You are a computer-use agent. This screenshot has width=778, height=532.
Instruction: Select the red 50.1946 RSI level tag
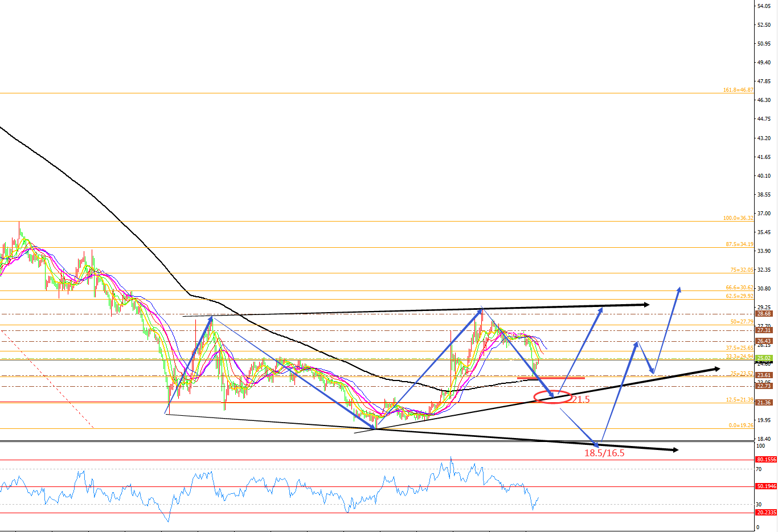765,486
